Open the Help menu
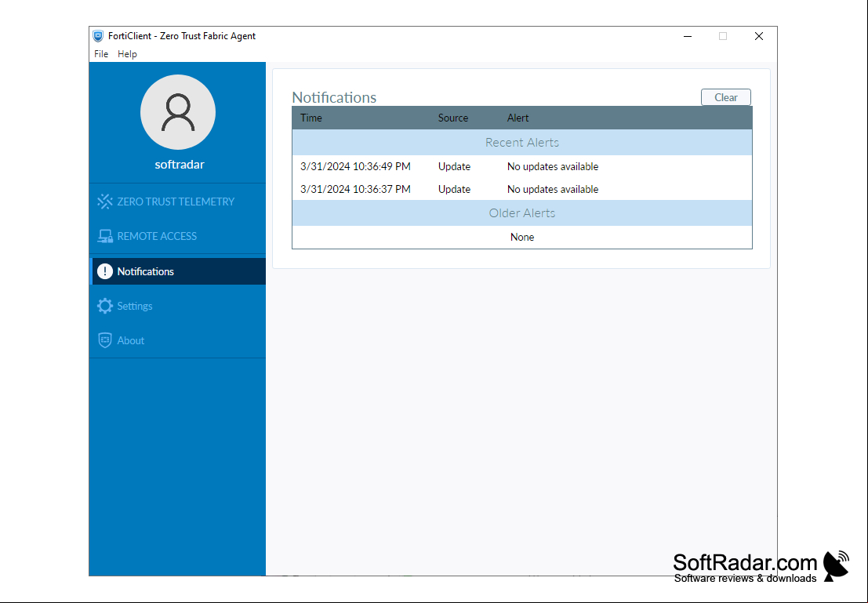This screenshot has height=603, width=868. [127, 53]
